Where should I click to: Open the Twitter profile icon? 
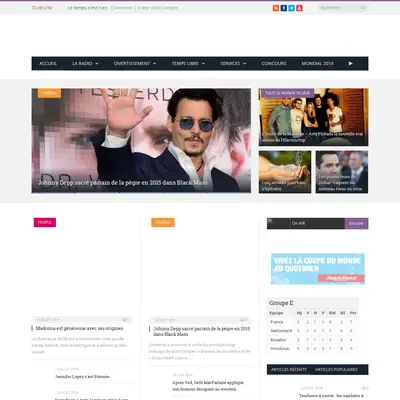click(x=292, y=8)
